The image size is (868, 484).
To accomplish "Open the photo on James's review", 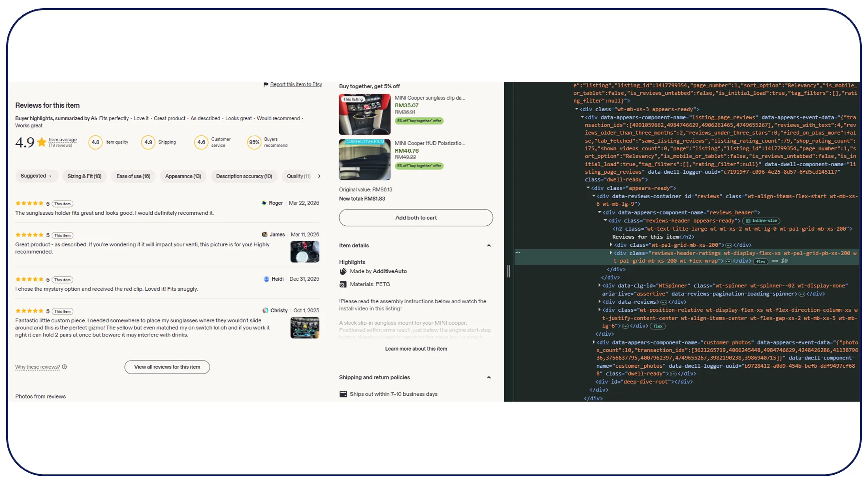I will [305, 252].
